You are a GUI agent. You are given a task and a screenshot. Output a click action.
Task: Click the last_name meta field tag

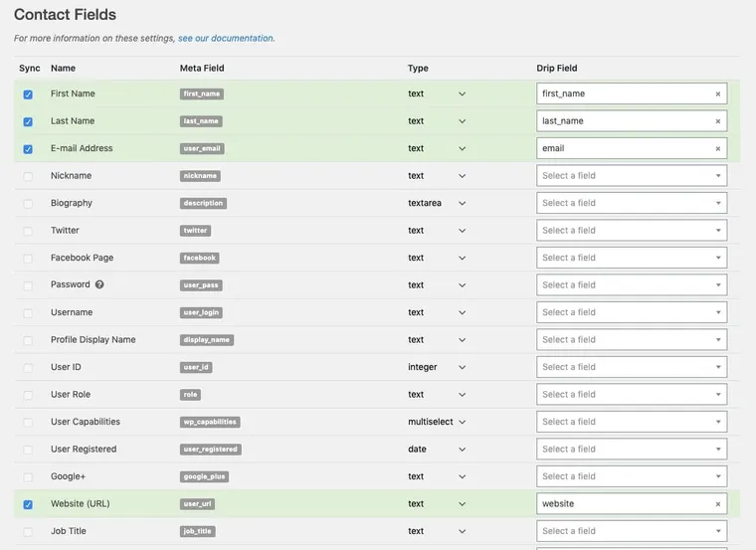(x=201, y=121)
